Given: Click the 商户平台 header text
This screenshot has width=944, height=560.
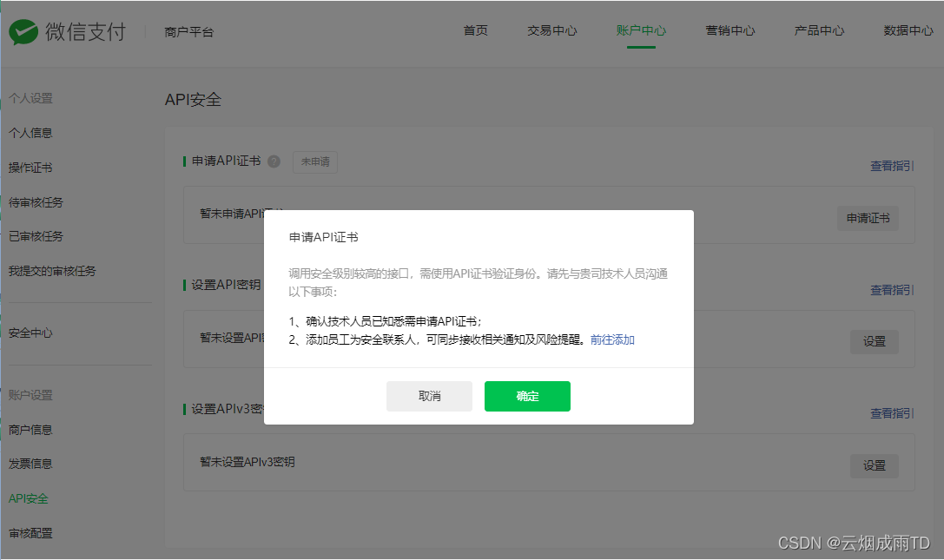Looking at the screenshot, I should click(x=189, y=32).
